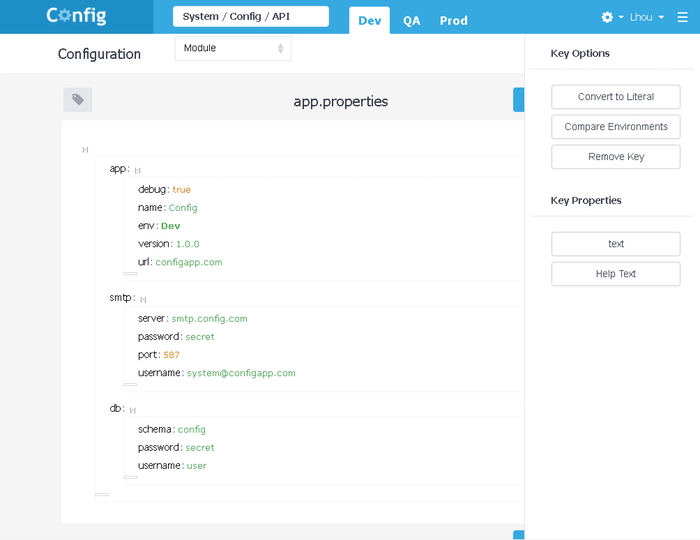Open the hamburger menu icon
The image size is (700, 540).
coord(682,17)
